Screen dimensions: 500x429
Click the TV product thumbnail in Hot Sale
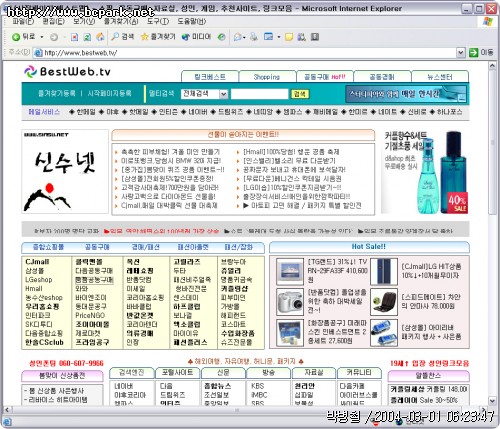290,272
